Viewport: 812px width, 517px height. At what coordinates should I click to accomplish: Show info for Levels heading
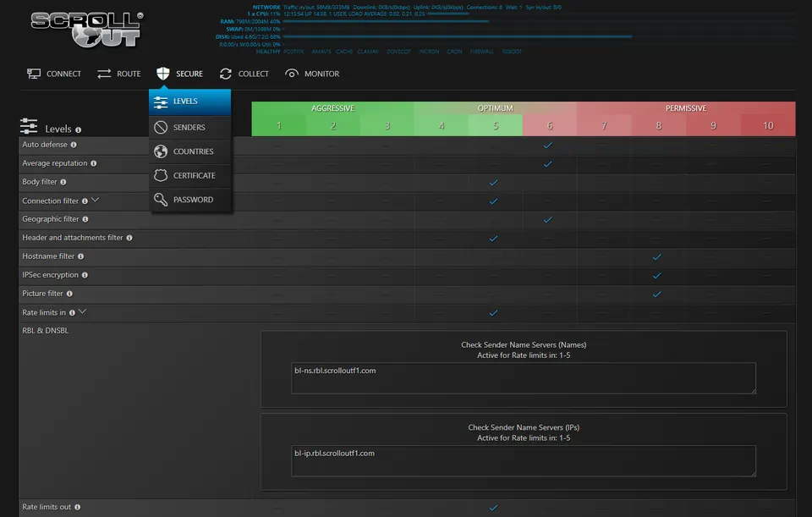click(78, 129)
